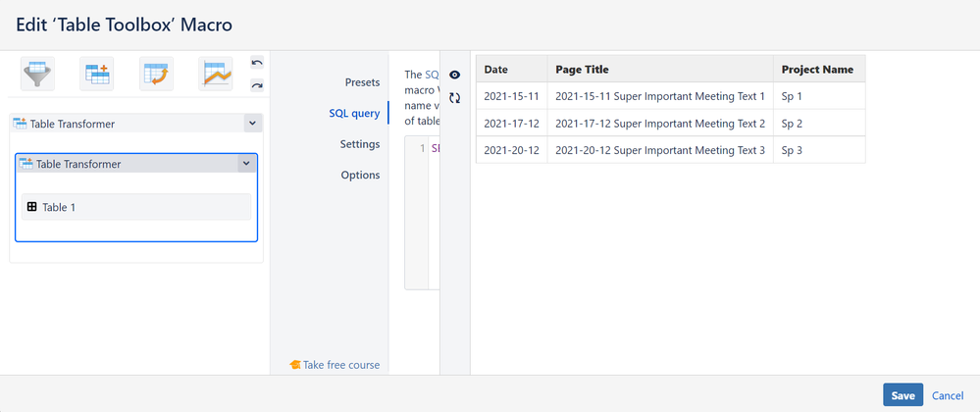Switch to the SQL query tab
Viewport: 980px width, 412px height.
[354, 113]
